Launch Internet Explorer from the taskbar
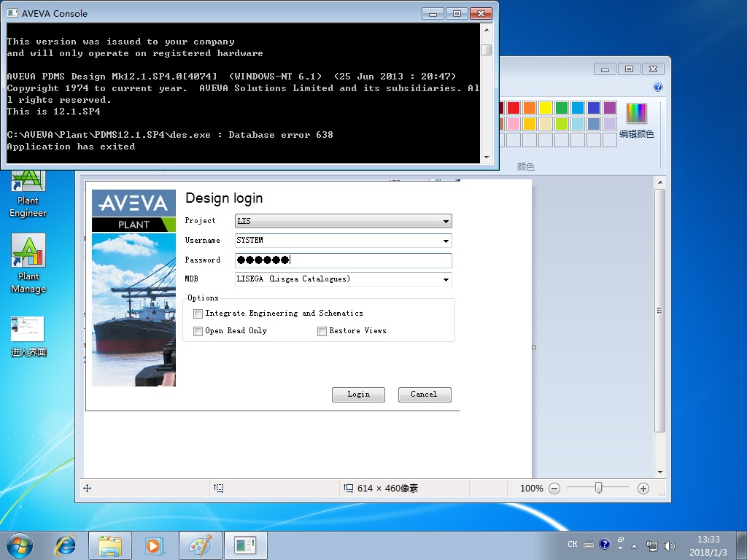The width and height of the screenshot is (747, 560). [65, 545]
